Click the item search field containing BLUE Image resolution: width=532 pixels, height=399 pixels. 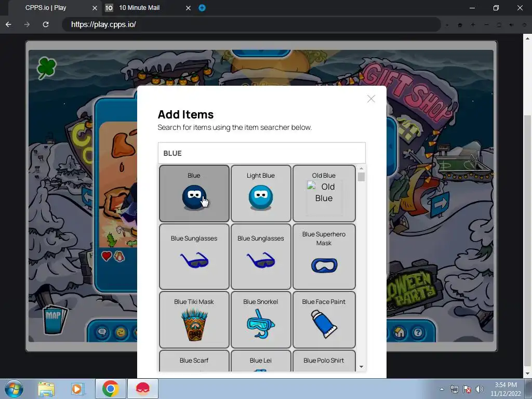click(x=262, y=153)
